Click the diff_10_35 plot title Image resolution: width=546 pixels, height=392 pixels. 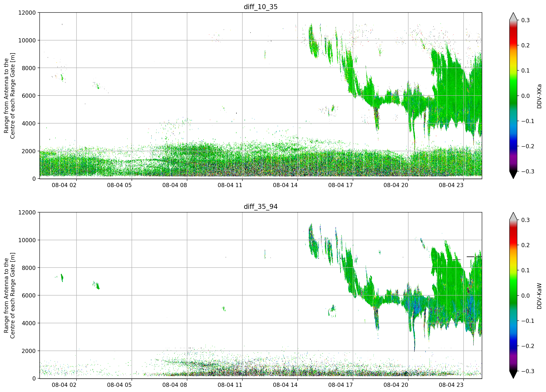click(260, 7)
